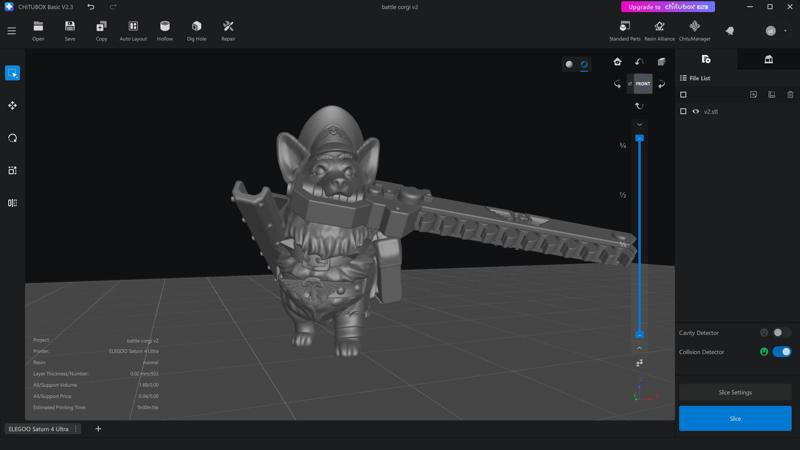Click the add file icon in File List
Screen dimensions: 800x450
point(753,94)
